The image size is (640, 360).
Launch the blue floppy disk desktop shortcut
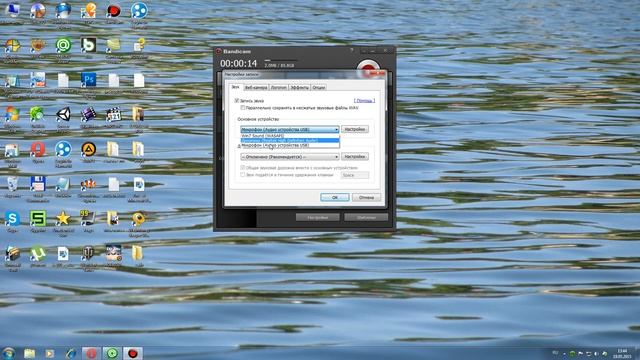click(38, 184)
